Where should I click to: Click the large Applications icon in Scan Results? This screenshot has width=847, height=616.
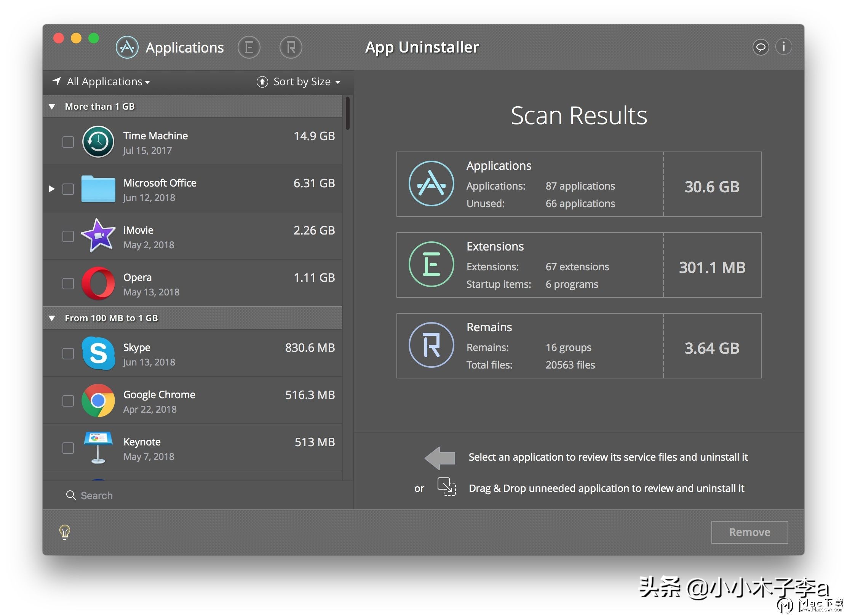[431, 184]
